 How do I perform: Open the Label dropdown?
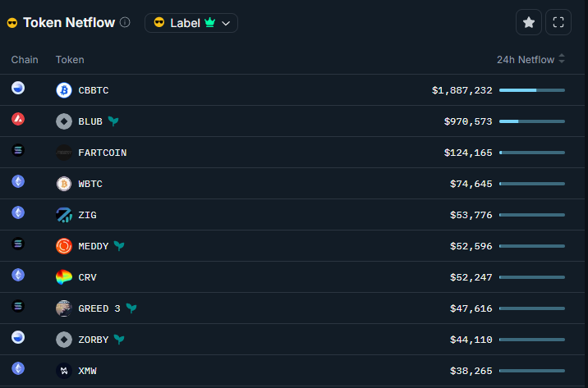click(191, 23)
